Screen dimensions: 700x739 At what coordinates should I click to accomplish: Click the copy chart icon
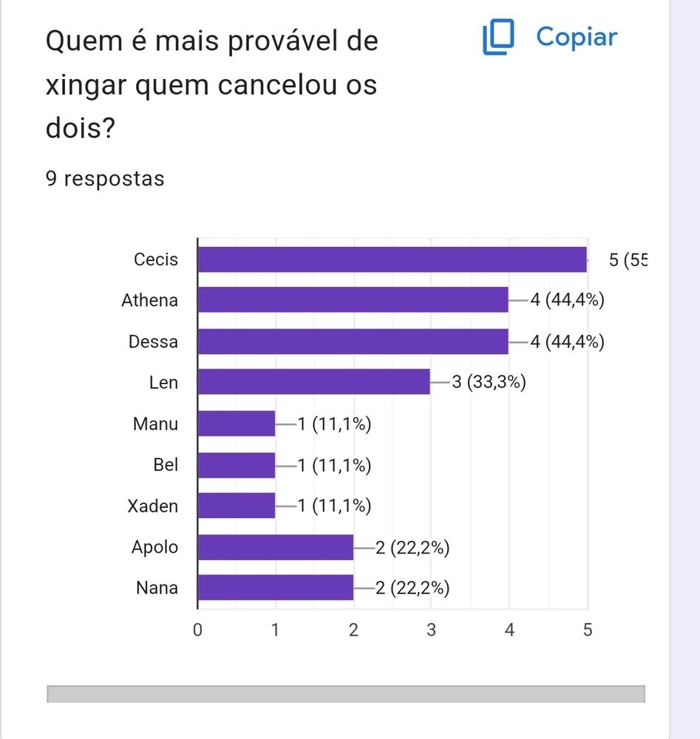point(498,38)
